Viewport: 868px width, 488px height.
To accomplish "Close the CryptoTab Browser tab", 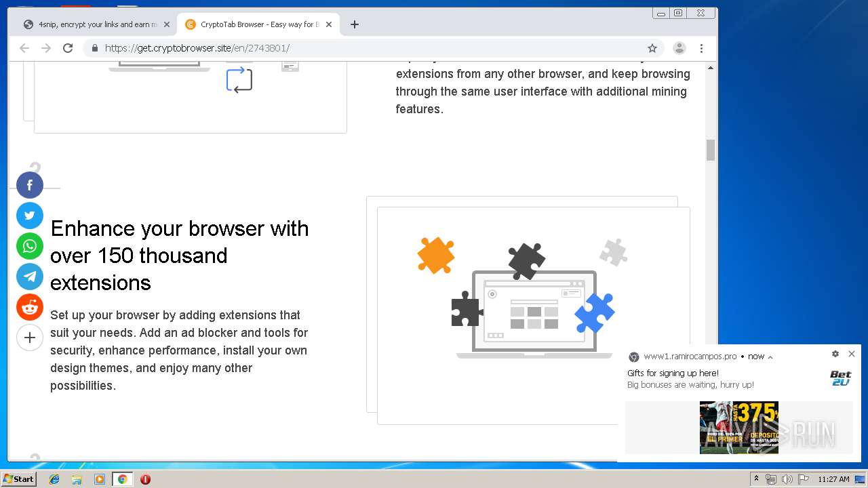I will [x=329, y=24].
